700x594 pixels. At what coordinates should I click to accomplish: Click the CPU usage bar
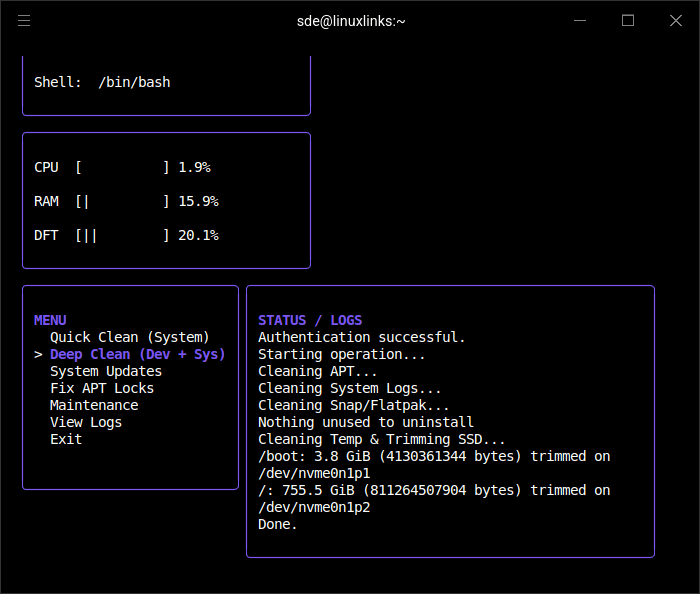[x=122, y=167]
